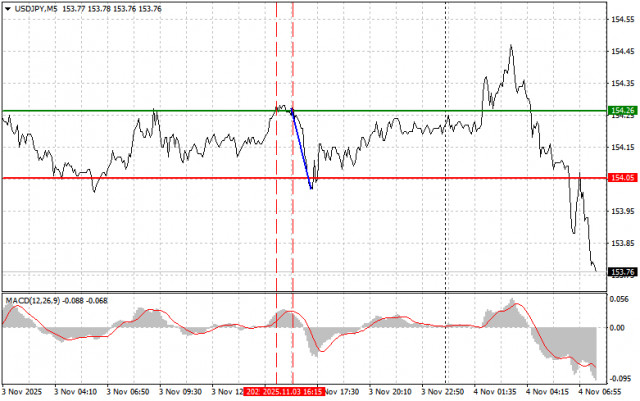Select the 3 Nov 09:30 time label
640x401 pixels.
coord(180,392)
